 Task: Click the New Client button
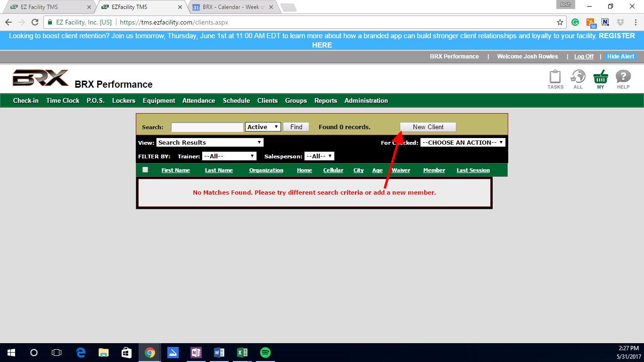[x=428, y=127]
